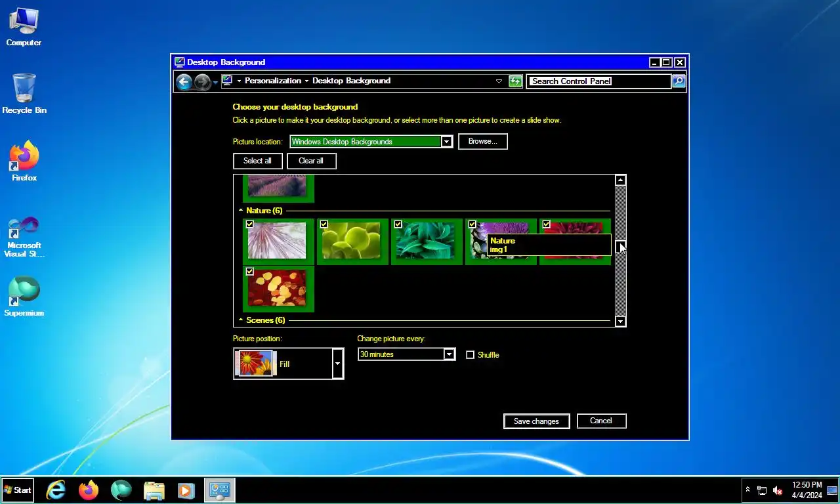Click the tray icon right of the clock
This screenshot has width=840, height=504.
[x=832, y=490]
